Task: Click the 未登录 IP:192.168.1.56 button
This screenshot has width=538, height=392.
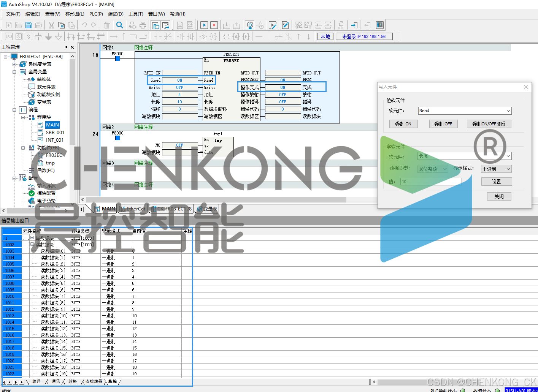Action: pyautogui.click(x=364, y=36)
